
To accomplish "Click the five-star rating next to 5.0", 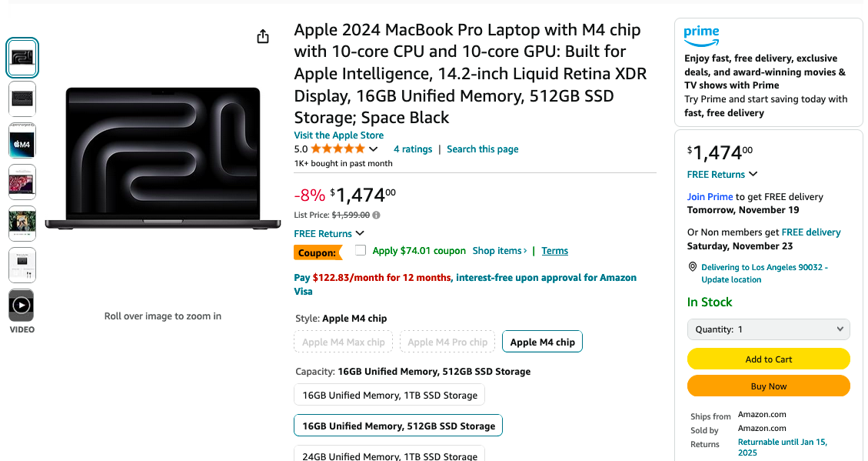I will [337, 149].
